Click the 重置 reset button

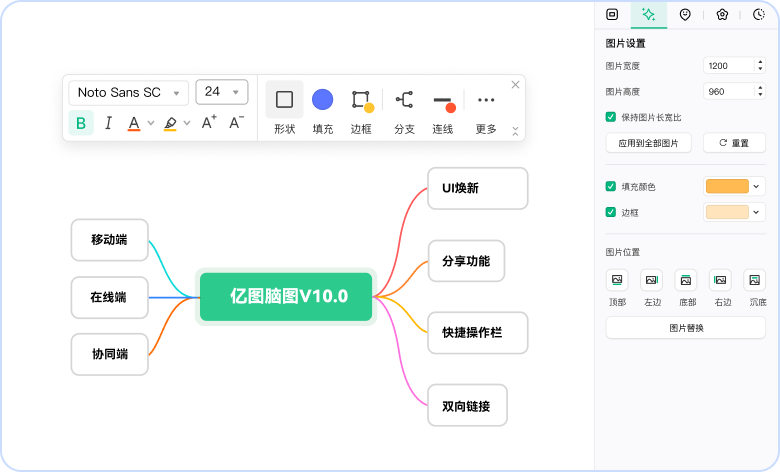734,143
